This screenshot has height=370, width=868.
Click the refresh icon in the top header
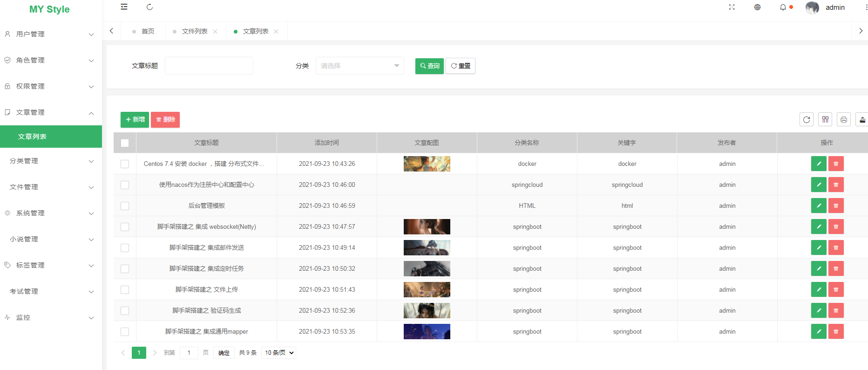click(x=149, y=7)
